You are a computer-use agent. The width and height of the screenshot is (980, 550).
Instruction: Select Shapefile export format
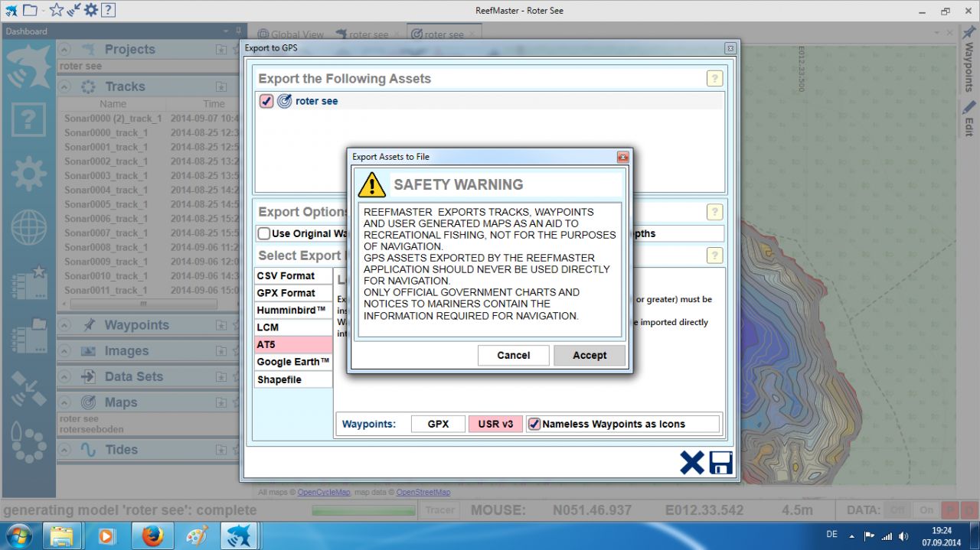(293, 379)
